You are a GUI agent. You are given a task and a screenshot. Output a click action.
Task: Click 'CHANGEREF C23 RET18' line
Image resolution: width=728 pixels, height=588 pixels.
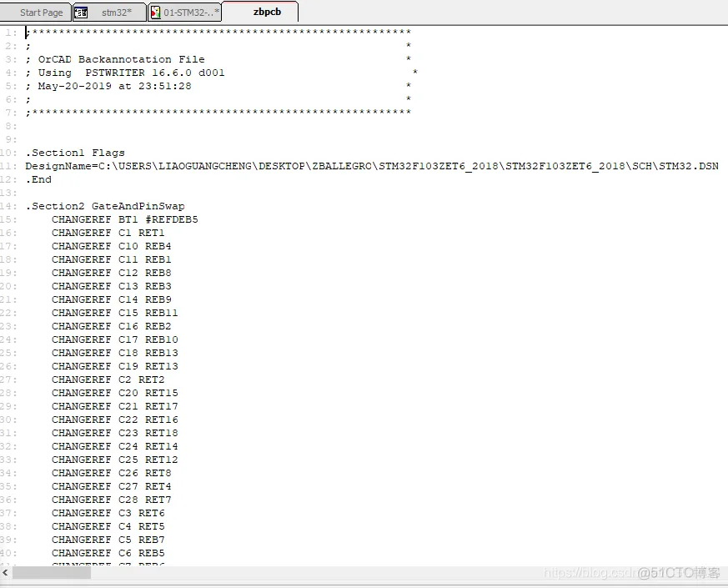point(115,434)
